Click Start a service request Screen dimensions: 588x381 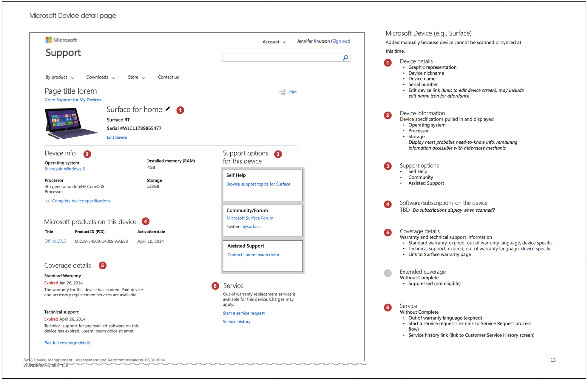tap(243, 313)
